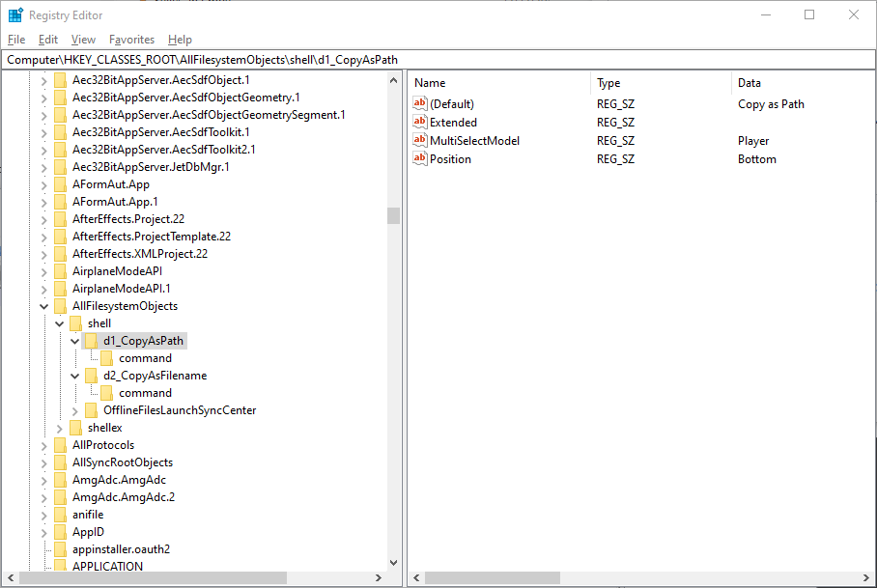Select the 'Copy as Path' data cell
Viewport: 877px width, 588px height.
[x=771, y=104]
